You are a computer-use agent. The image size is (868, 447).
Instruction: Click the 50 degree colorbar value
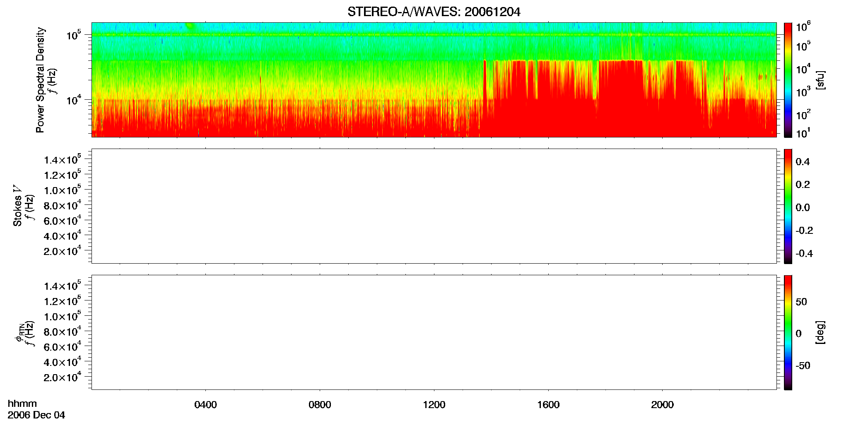coord(801,302)
